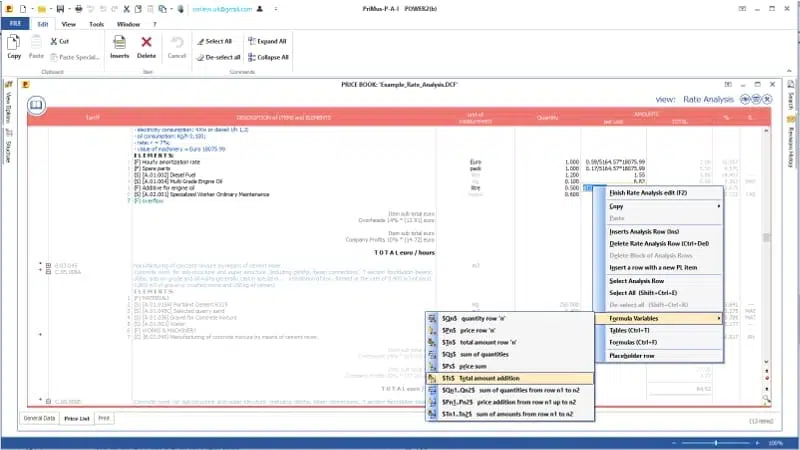Viewport: 800px width, 450px height.
Task: Switch to the Tools ribbon tab
Action: click(96, 24)
